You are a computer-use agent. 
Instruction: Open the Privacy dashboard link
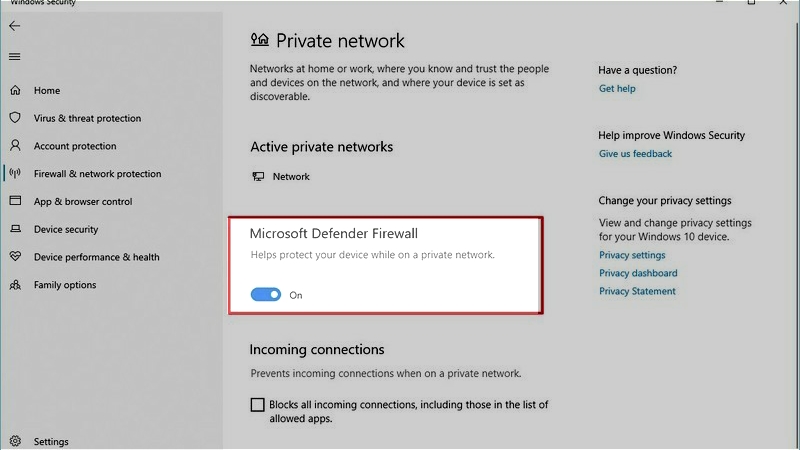pyautogui.click(x=638, y=273)
